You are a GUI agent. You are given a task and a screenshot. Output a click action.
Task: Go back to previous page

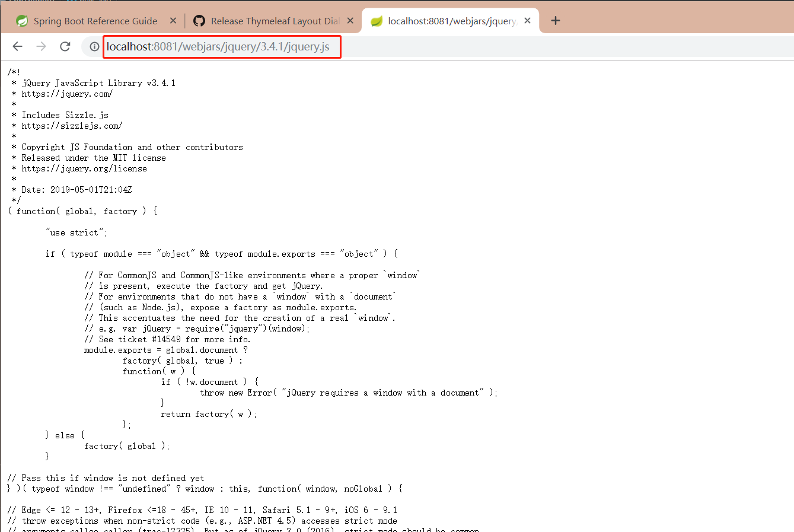tap(17, 46)
